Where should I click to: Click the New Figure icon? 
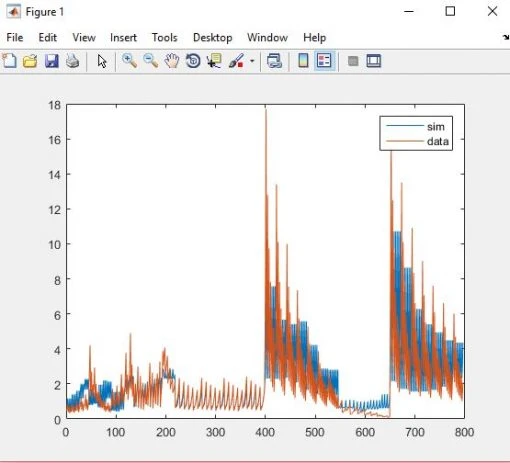[9, 61]
